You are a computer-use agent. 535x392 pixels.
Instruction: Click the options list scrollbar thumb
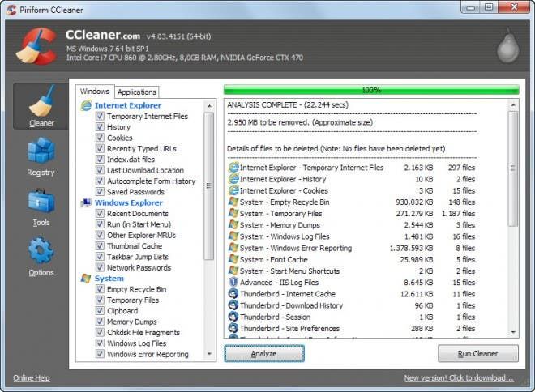click(x=209, y=186)
